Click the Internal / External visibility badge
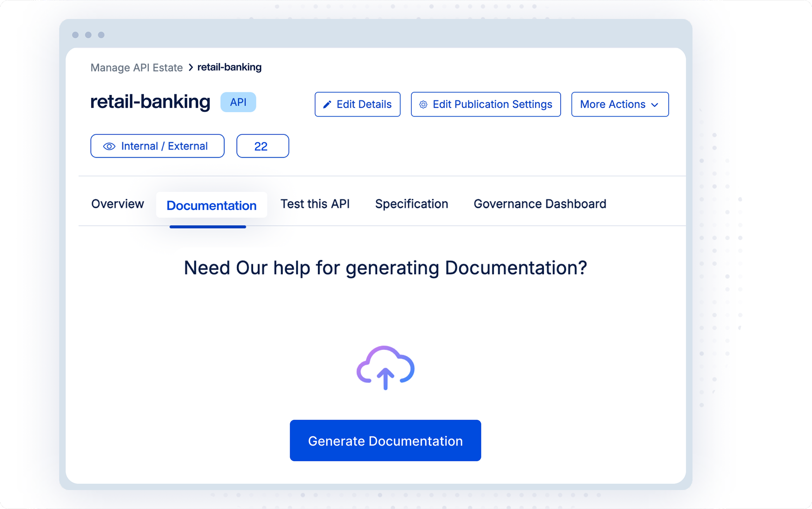 pos(157,146)
